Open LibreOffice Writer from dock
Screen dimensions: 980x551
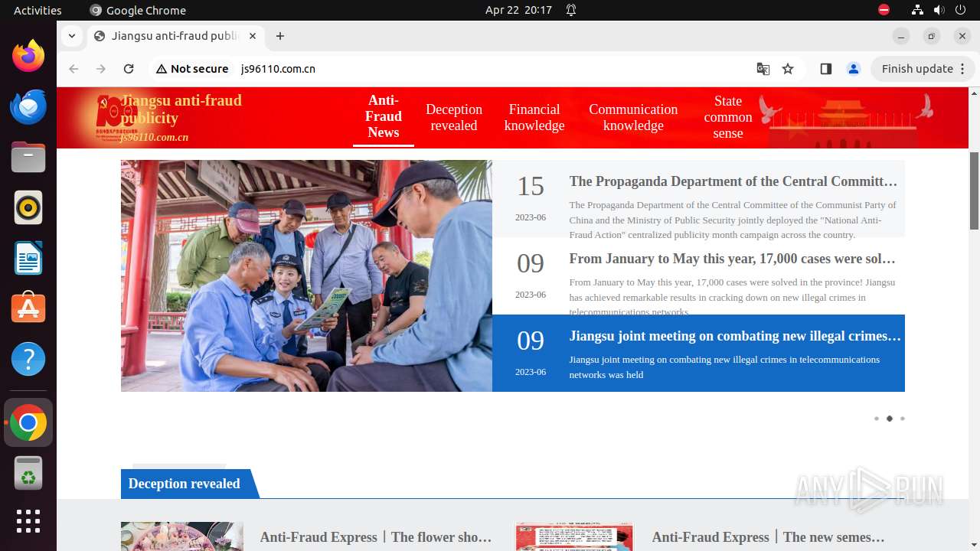28,258
